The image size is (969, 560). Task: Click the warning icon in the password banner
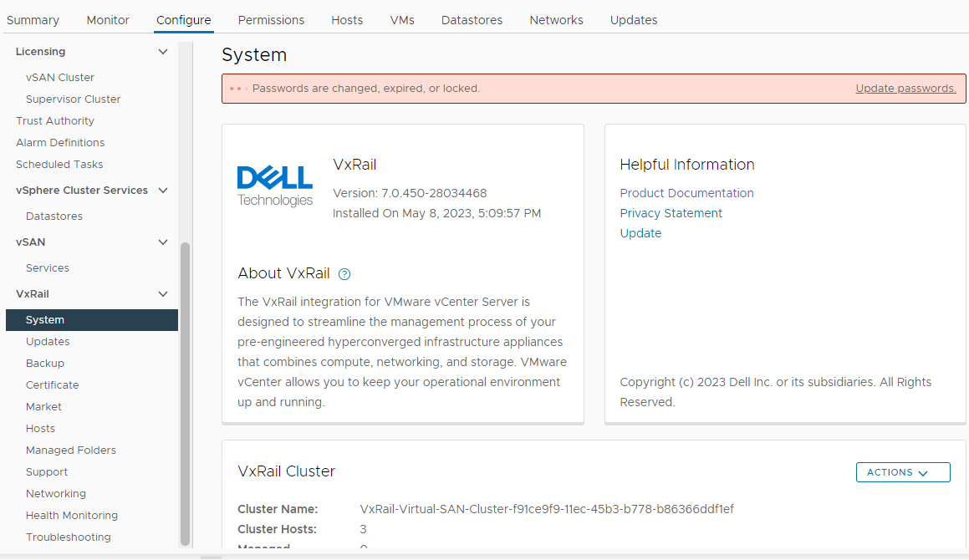(237, 88)
